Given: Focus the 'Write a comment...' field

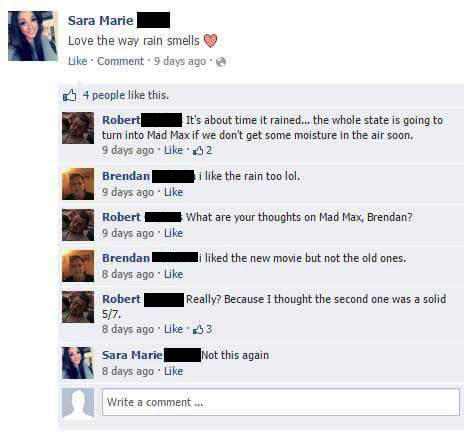Looking at the screenshot, I should click(x=281, y=402).
